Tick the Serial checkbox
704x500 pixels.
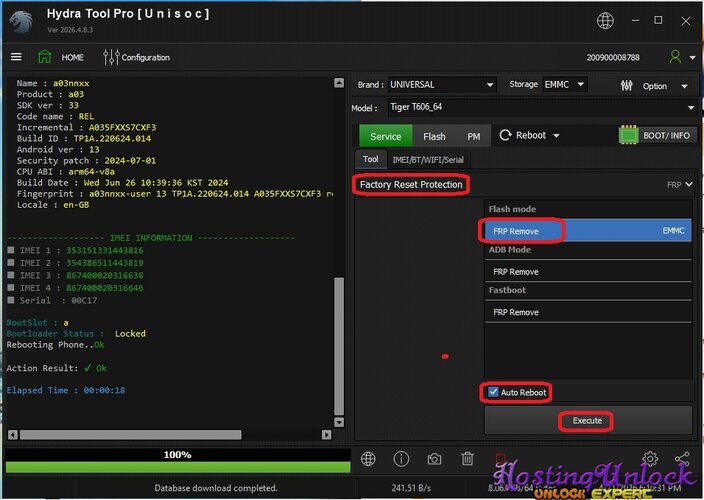coord(11,300)
